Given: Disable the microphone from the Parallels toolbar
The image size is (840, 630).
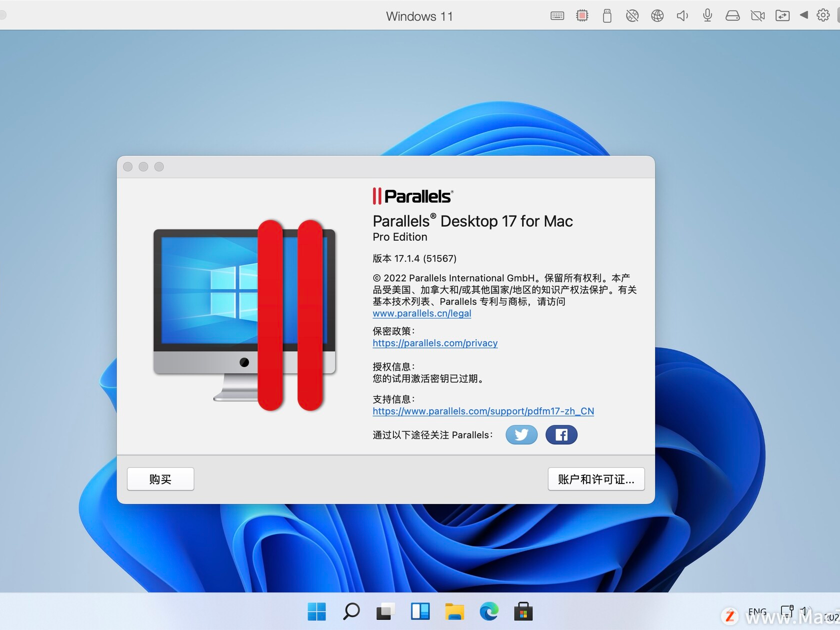Looking at the screenshot, I should pyautogui.click(x=707, y=15).
